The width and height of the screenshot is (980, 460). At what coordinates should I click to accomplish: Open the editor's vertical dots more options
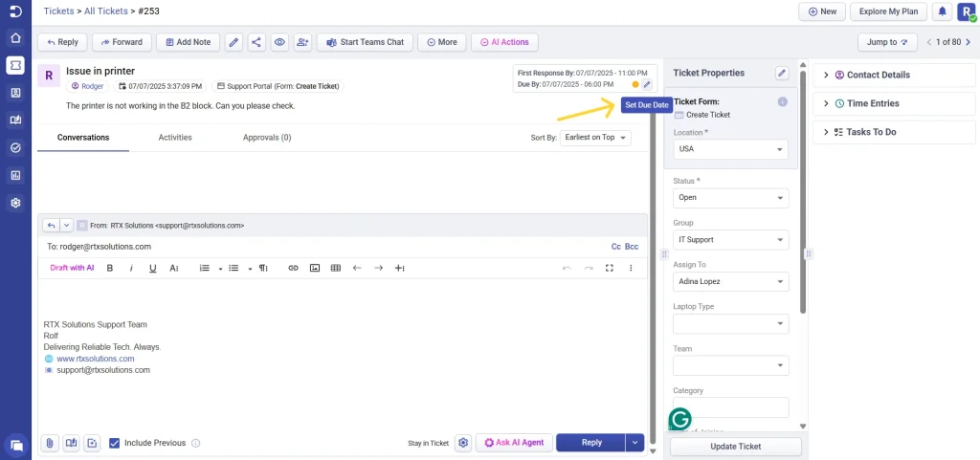click(x=631, y=268)
